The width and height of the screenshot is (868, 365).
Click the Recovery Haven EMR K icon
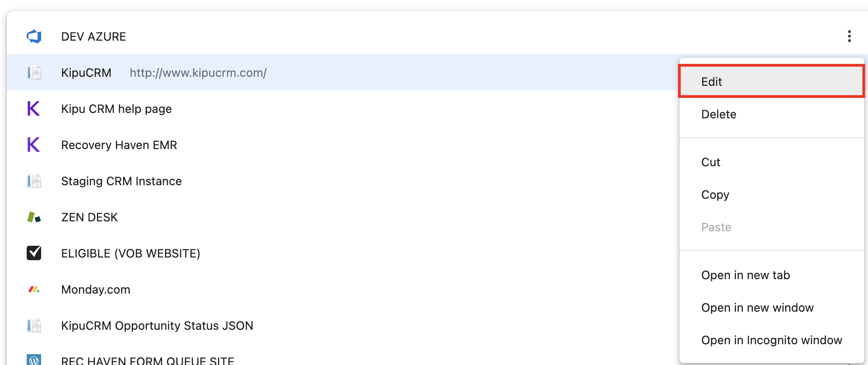34,145
